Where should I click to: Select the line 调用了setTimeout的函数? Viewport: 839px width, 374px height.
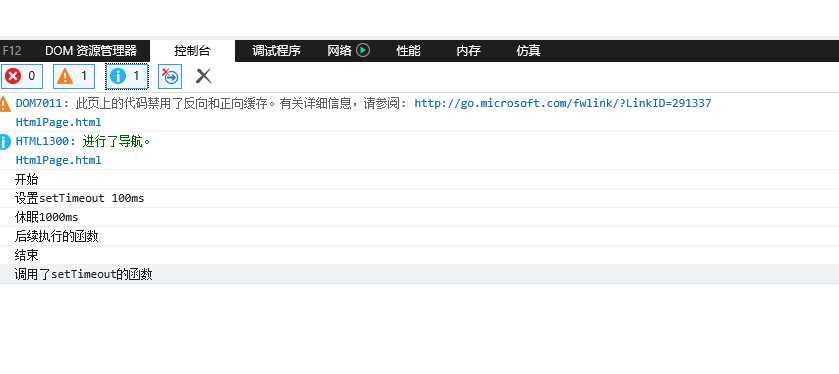click(x=420, y=274)
